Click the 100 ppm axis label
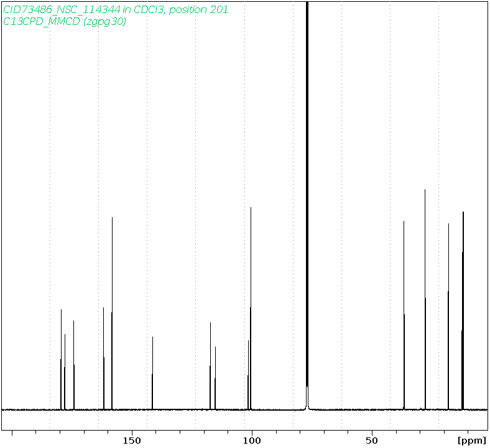This screenshot has height=448, width=490. [252, 441]
